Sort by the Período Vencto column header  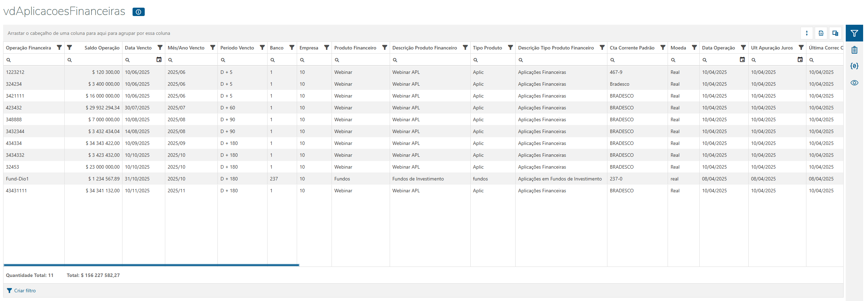point(237,48)
